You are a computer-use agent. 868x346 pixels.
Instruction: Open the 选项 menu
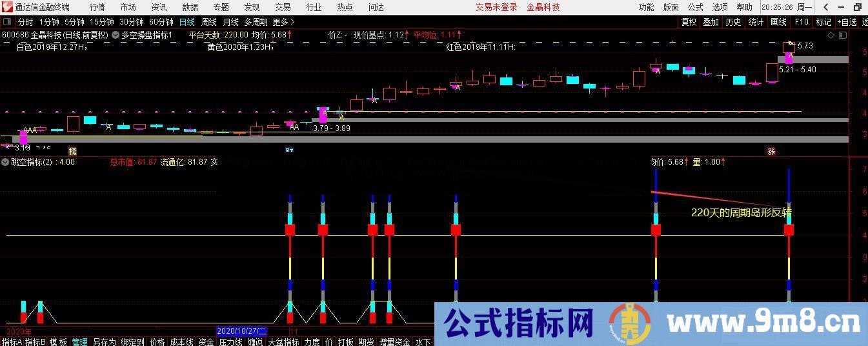[x=720, y=7]
